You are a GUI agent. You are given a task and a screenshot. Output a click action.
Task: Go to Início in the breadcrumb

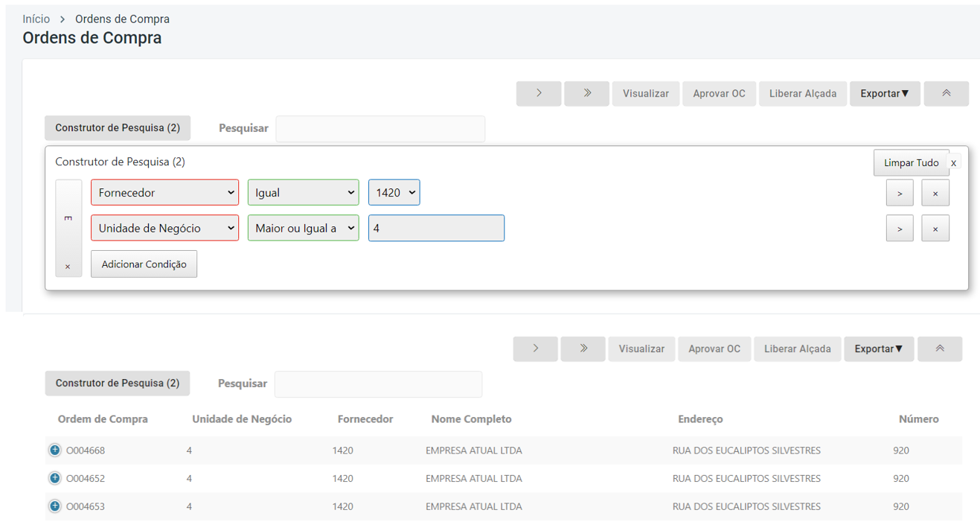click(36, 19)
